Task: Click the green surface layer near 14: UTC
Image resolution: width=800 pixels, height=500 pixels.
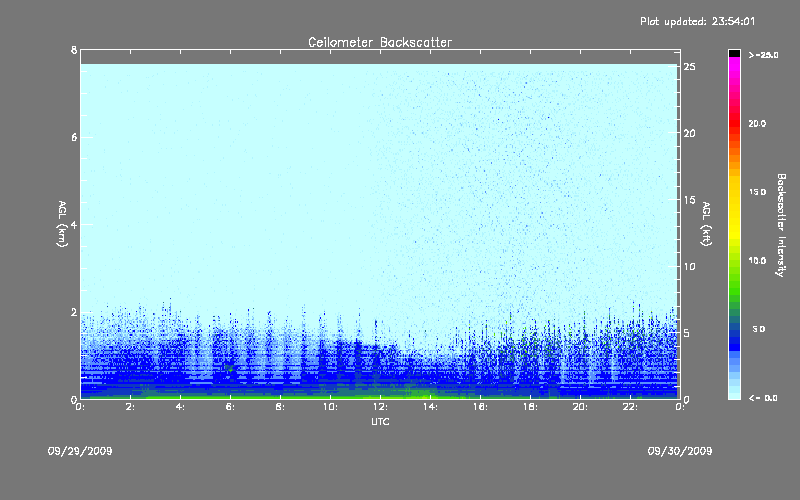Action: [423, 394]
